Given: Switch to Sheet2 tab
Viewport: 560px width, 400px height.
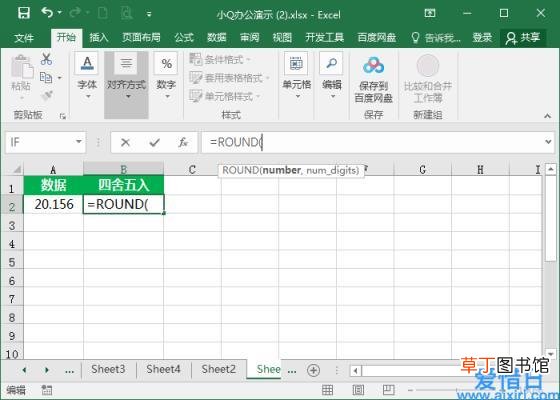Looking at the screenshot, I should pyautogui.click(x=219, y=369).
